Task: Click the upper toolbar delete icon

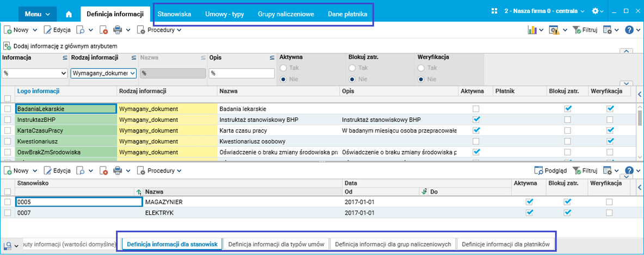Action: tap(104, 30)
